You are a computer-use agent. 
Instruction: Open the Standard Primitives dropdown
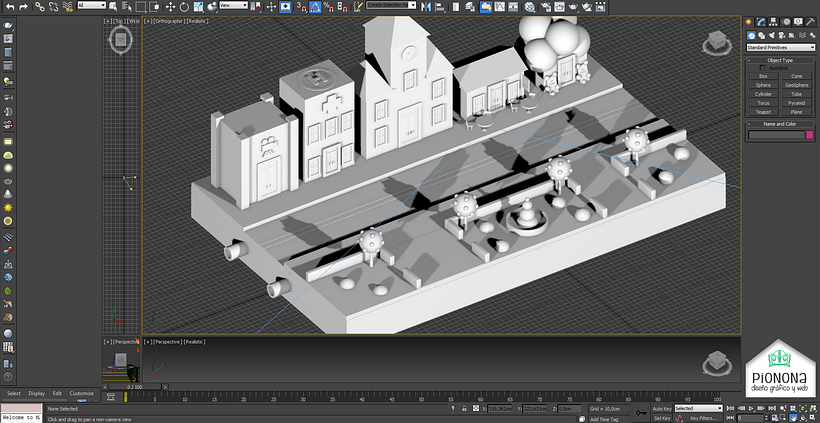780,47
